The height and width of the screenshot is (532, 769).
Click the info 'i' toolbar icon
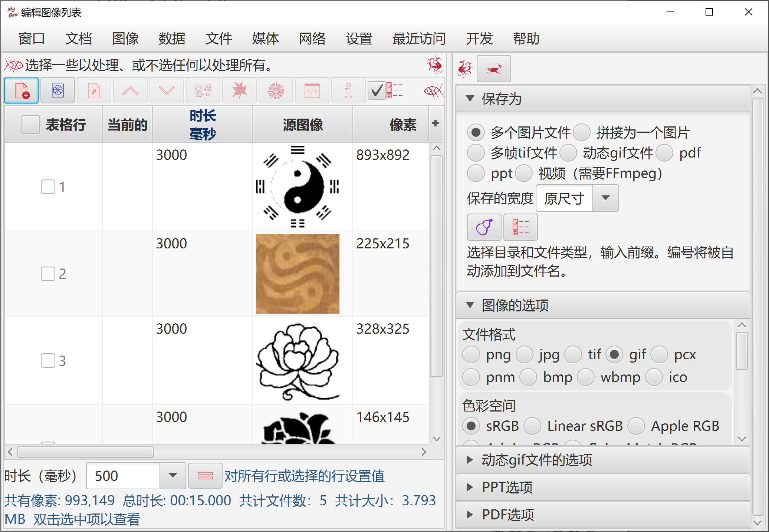tap(348, 91)
